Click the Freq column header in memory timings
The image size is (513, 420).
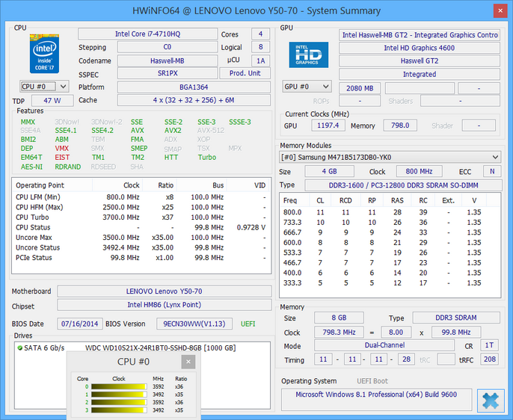[x=295, y=200]
